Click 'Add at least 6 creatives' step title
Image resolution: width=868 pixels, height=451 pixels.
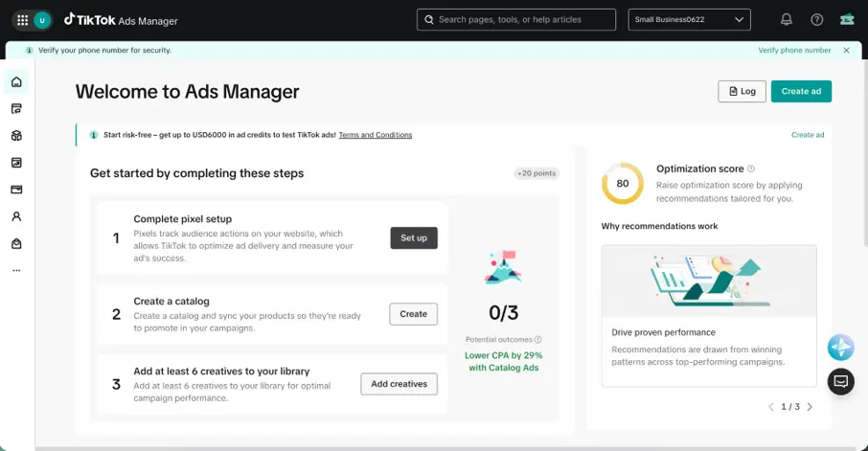(221, 372)
